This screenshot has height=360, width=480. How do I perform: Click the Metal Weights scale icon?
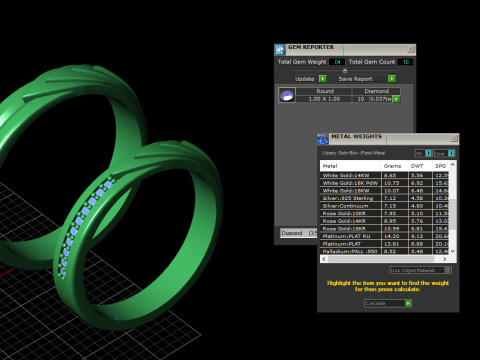tap(322, 139)
